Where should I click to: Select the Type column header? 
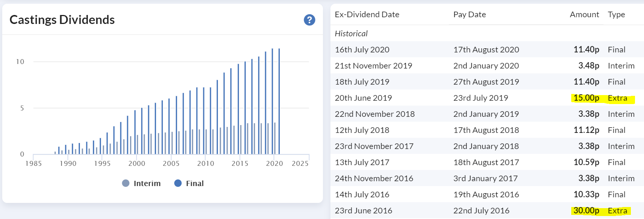(616, 15)
